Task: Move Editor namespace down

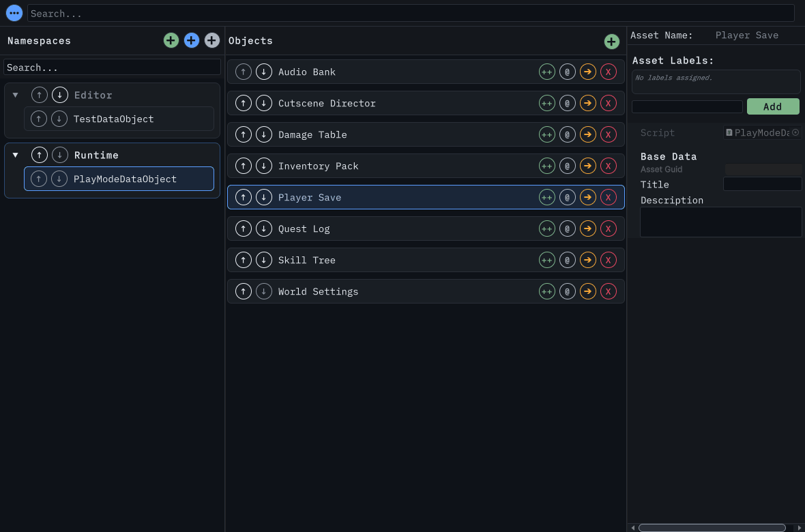Action: click(x=60, y=95)
